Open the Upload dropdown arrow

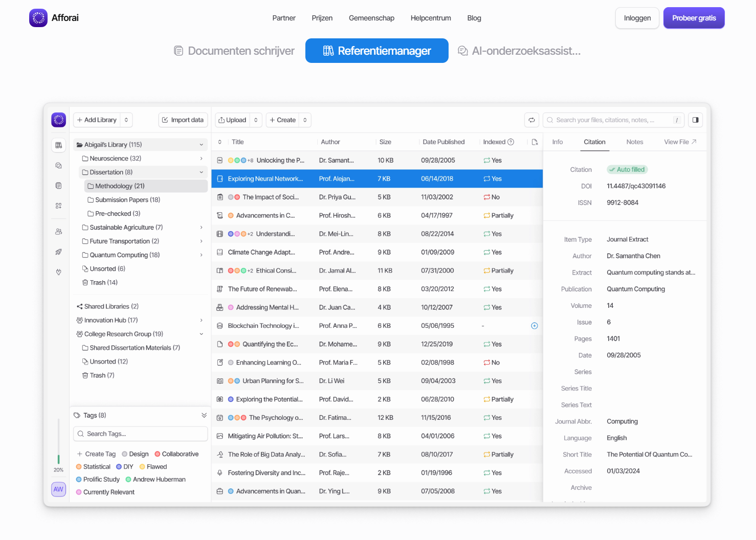pyautogui.click(x=256, y=120)
